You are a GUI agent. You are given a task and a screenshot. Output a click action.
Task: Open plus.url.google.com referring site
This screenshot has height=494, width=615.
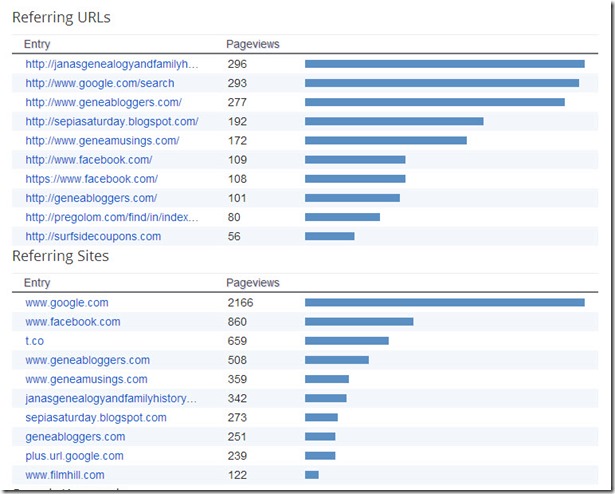coord(74,456)
